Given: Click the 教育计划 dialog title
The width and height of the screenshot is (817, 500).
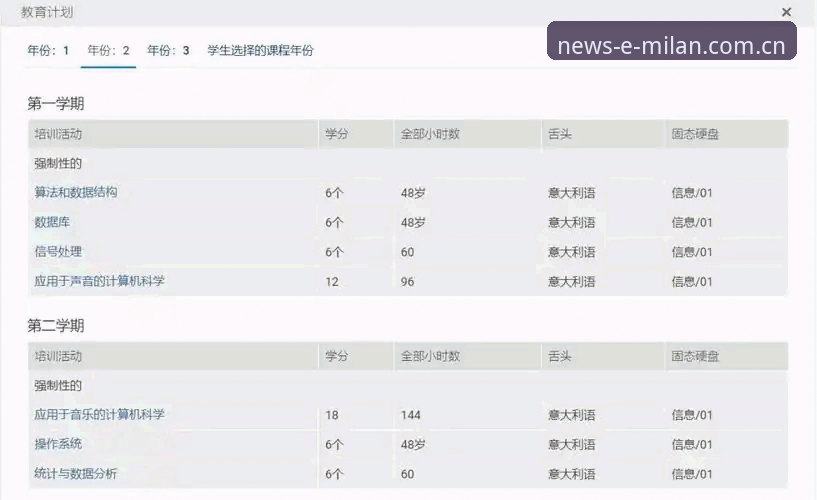Looking at the screenshot, I should click(x=47, y=12).
